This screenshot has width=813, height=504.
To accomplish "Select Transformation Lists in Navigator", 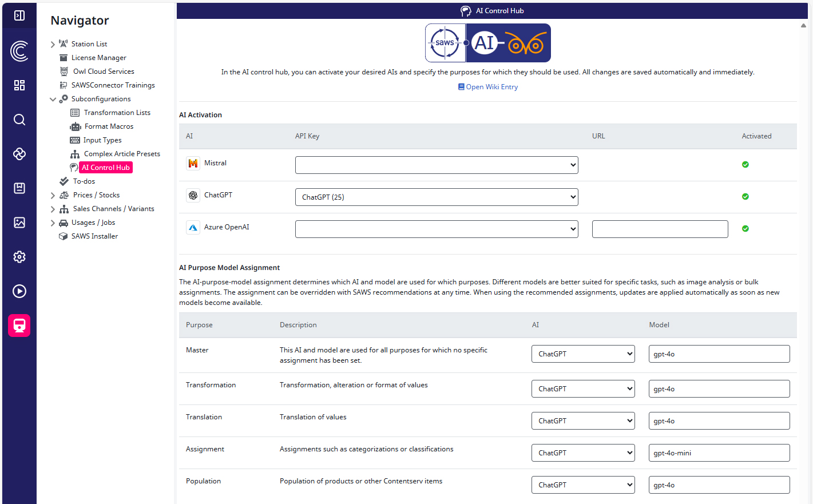I will [117, 113].
